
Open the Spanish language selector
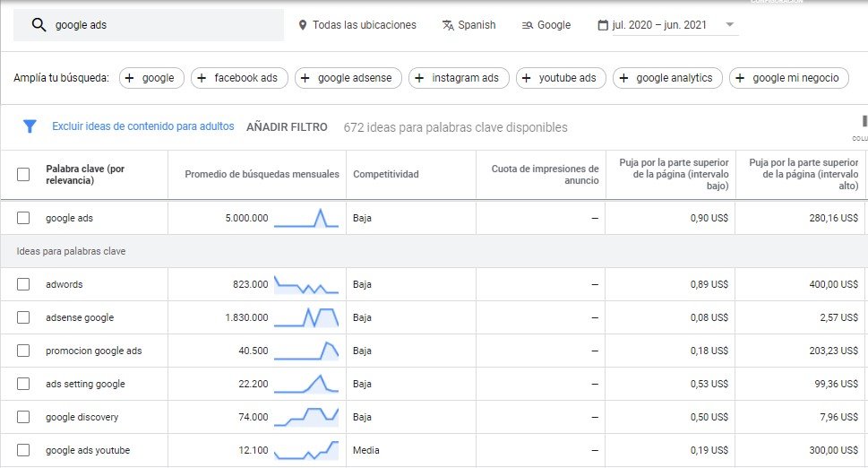(468, 25)
